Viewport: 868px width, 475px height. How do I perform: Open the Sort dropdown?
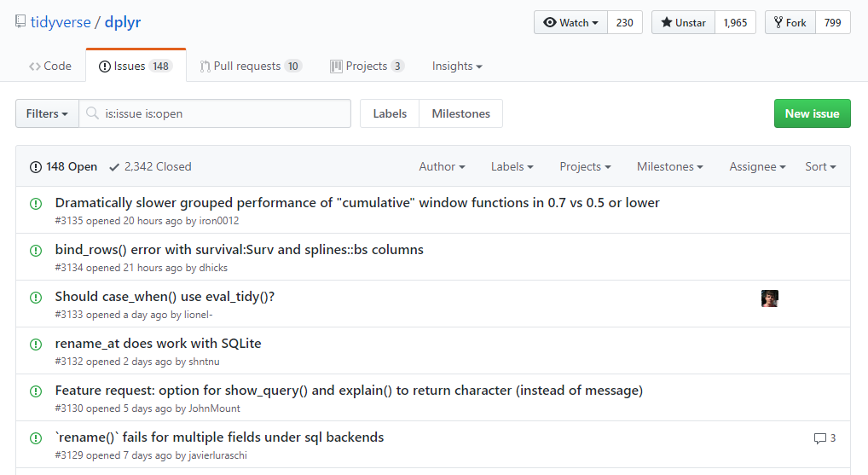click(820, 166)
